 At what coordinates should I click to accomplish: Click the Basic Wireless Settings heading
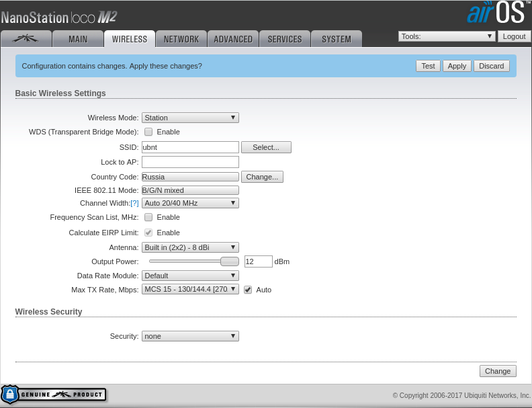tap(60, 93)
